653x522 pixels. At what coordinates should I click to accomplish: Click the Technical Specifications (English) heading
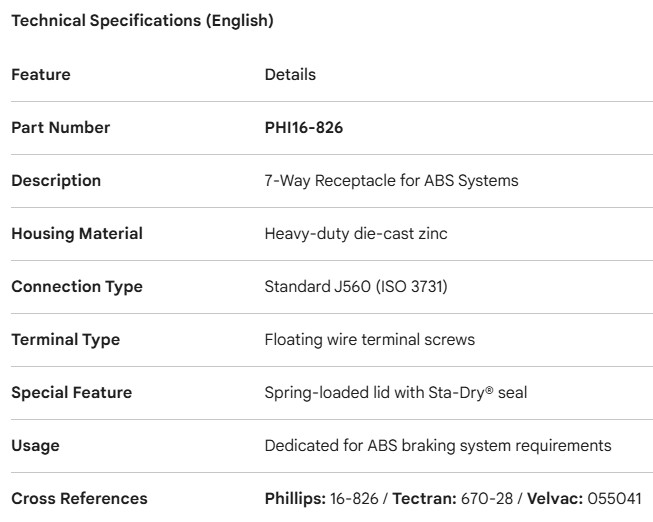point(142,22)
